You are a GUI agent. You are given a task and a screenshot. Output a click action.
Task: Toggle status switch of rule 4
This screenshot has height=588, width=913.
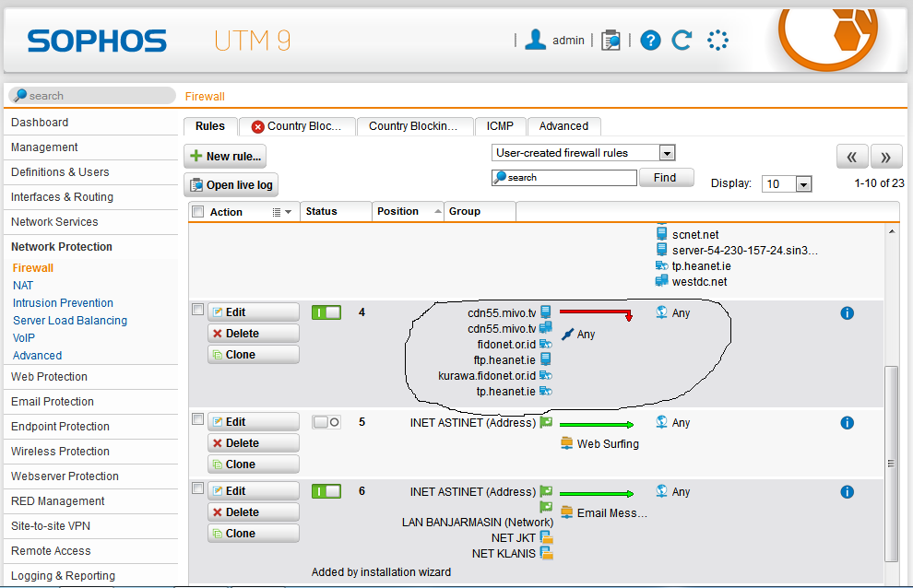[x=326, y=312]
